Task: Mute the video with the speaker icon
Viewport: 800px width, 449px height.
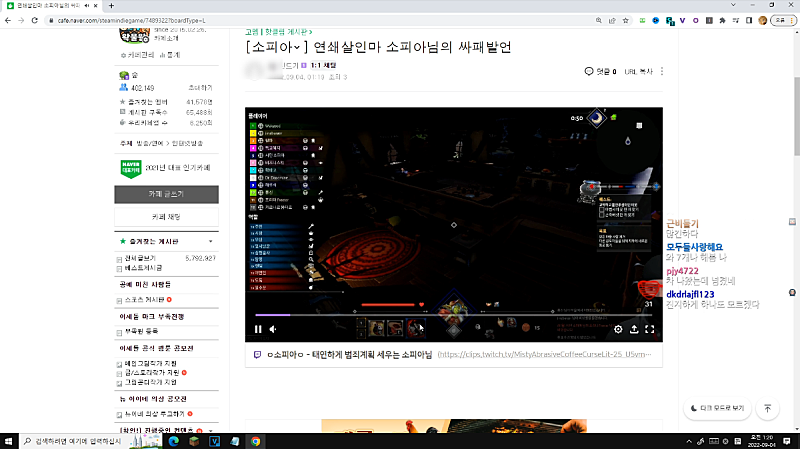Action: pos(273,330)
